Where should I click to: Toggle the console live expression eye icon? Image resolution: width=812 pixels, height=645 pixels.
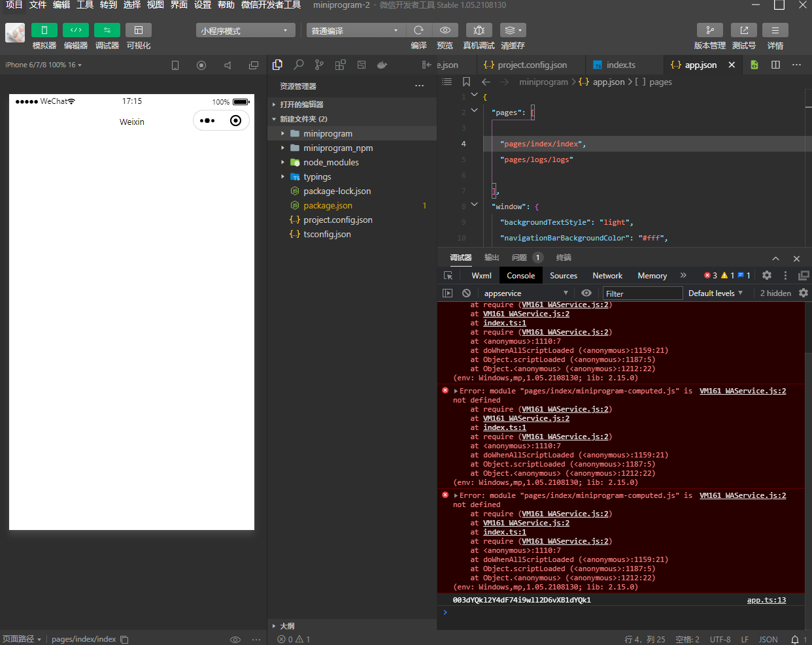586,293
